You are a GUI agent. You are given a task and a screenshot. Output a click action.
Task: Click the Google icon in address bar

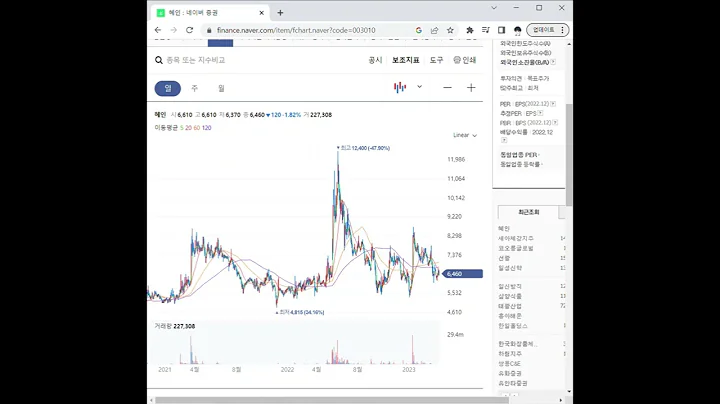419,30
